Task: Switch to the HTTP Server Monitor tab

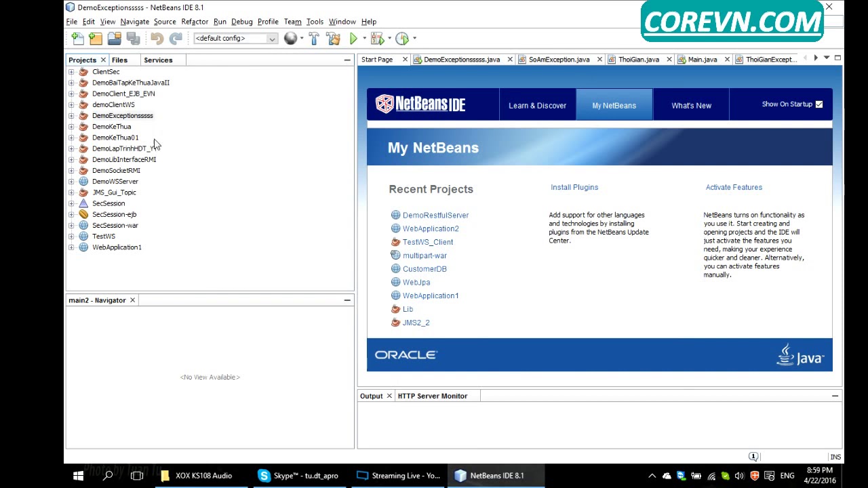Action: [x=432, y=396]
